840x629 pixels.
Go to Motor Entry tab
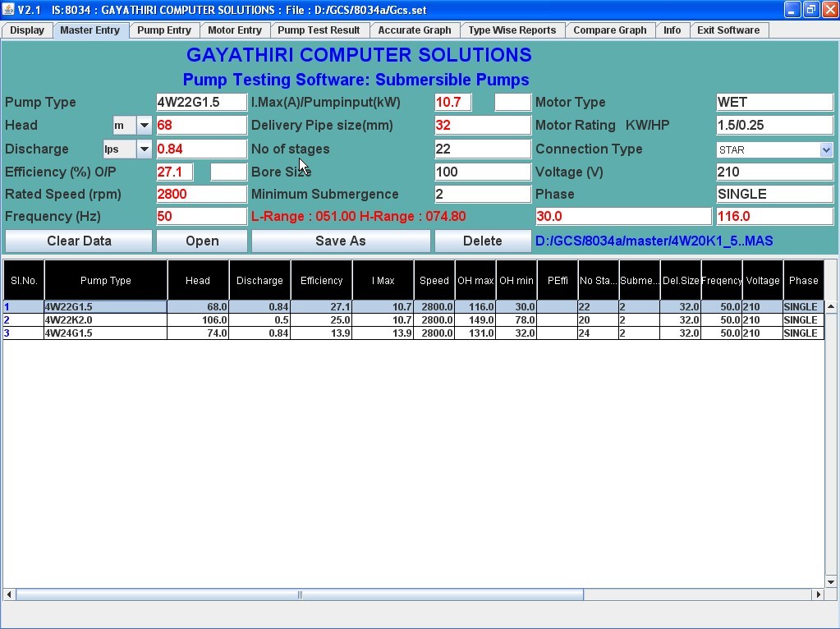[235, 30]
